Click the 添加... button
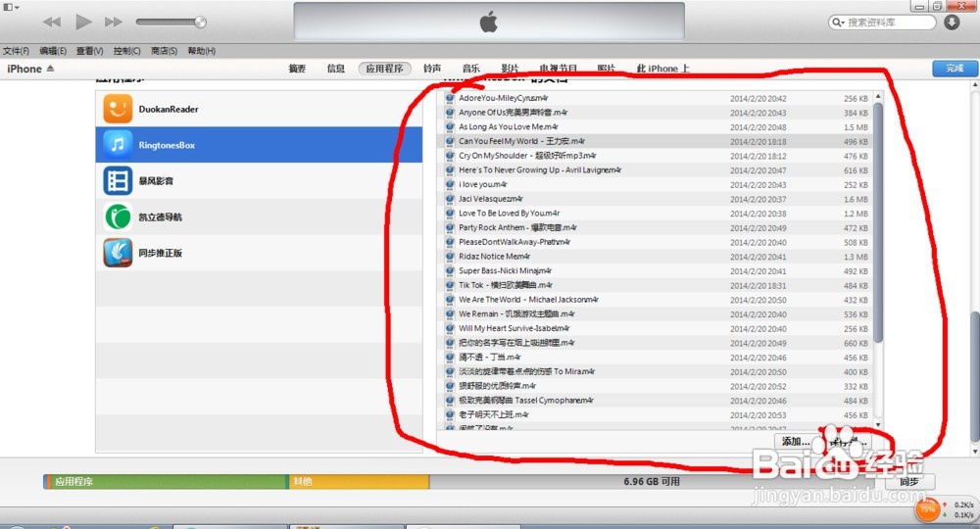Screen dimensions: 980x529 click(x=796, y=442)
